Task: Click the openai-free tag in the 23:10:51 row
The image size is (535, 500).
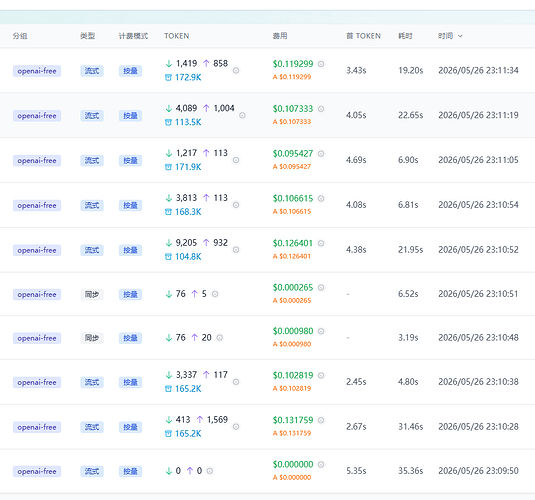Action: [37, 294]
